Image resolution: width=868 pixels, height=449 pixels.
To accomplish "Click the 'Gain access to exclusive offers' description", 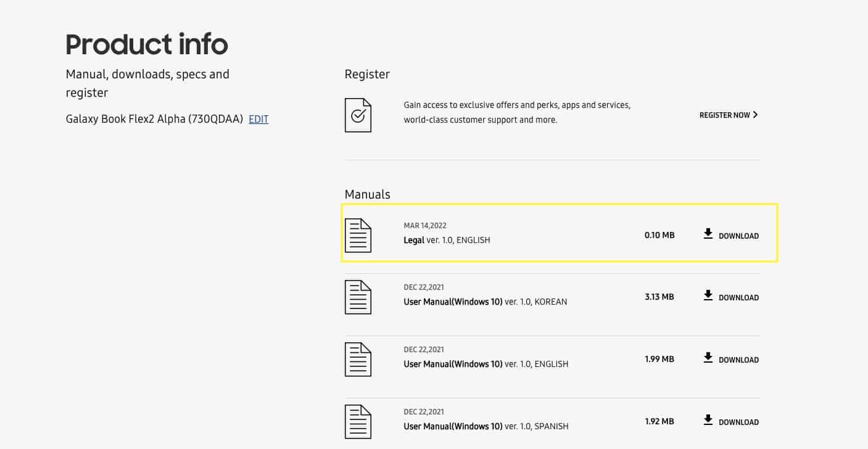I will (517, 112).
